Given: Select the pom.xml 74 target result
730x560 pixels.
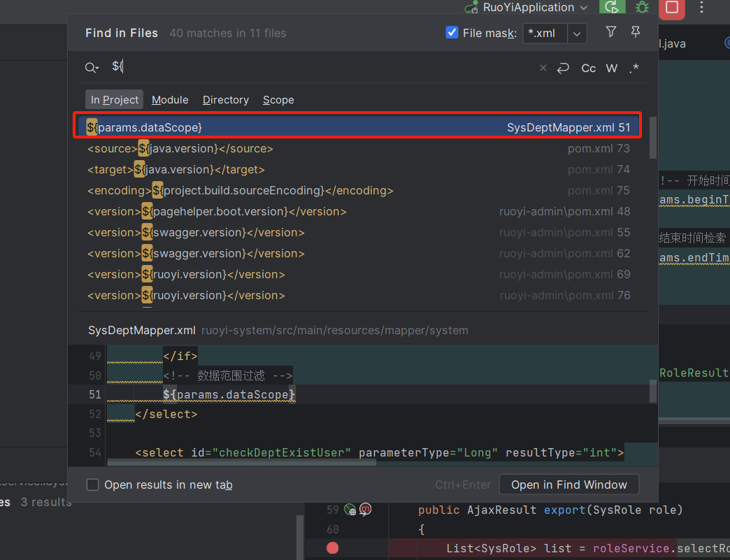Looking at the screenshot, I should pyautogui.click(x=357, y=169).
